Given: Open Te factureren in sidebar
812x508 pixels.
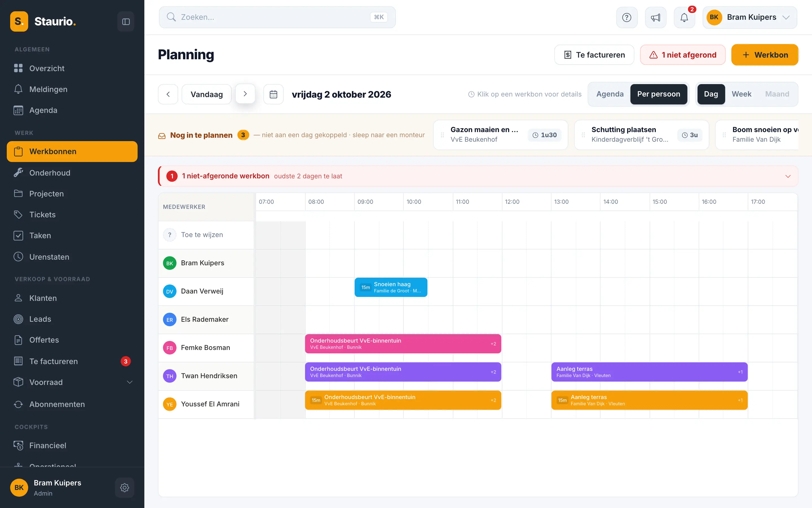Looking at the screenshot, I should click(72, 361).
